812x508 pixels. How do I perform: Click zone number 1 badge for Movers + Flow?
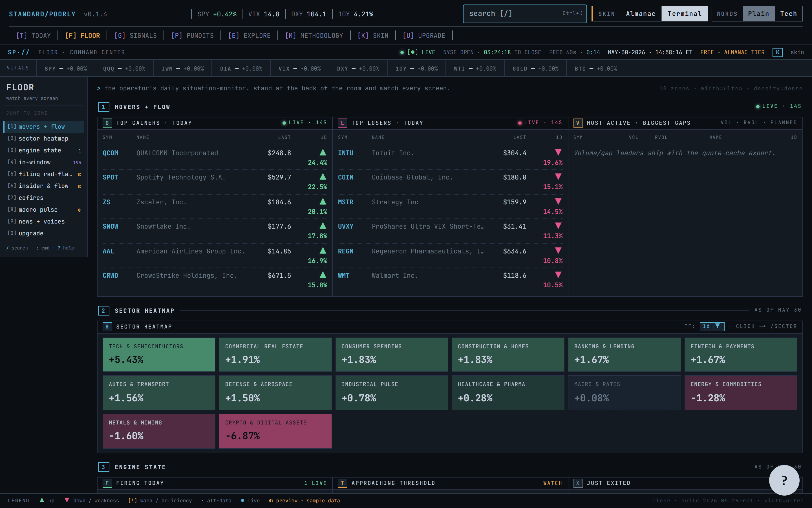point(103,107)
